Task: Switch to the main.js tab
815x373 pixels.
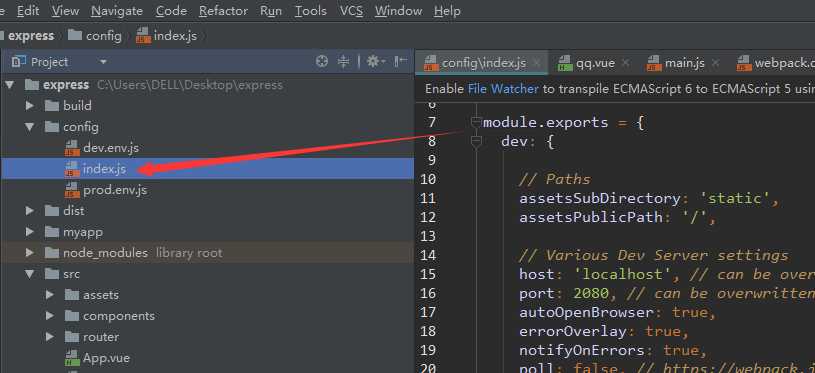Action: [x=676, y=63]
